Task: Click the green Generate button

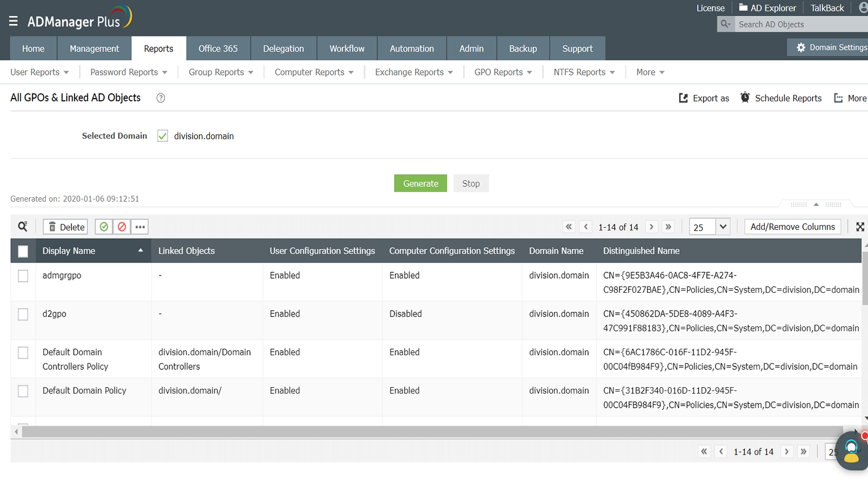Action: point(420,183)
